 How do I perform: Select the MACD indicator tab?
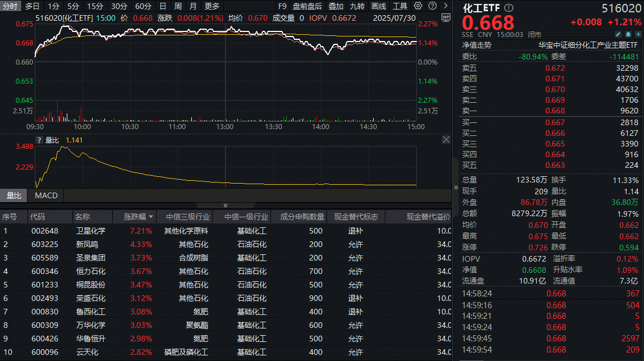46,196
